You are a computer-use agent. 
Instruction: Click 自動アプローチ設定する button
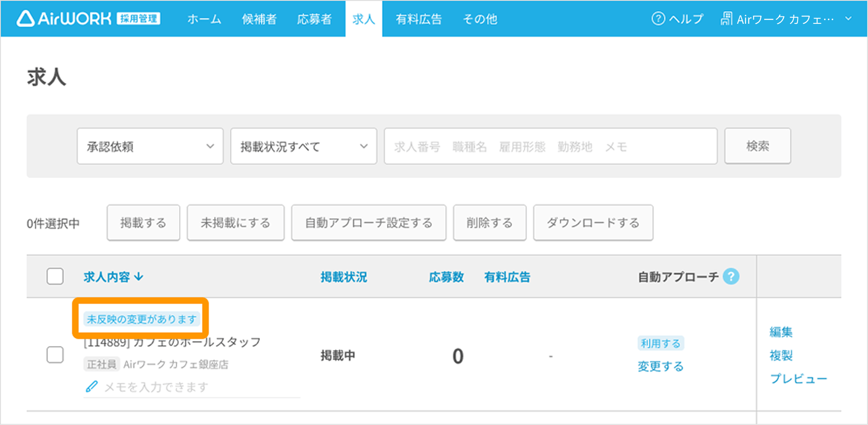pyautogui.click(x=368, y=223)
